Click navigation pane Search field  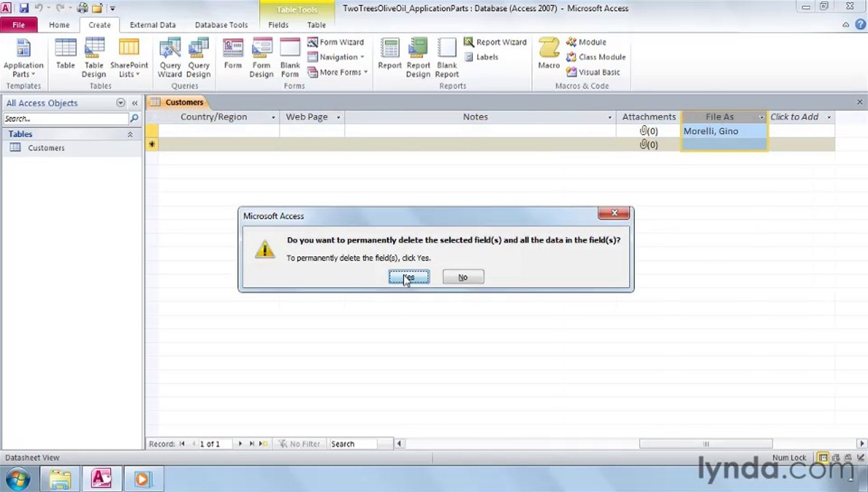[65, 119]
